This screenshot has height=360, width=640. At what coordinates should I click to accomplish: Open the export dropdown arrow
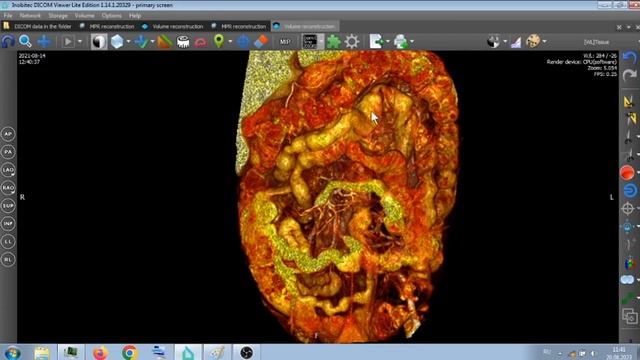pyautogui.click(x=387, y=42)
